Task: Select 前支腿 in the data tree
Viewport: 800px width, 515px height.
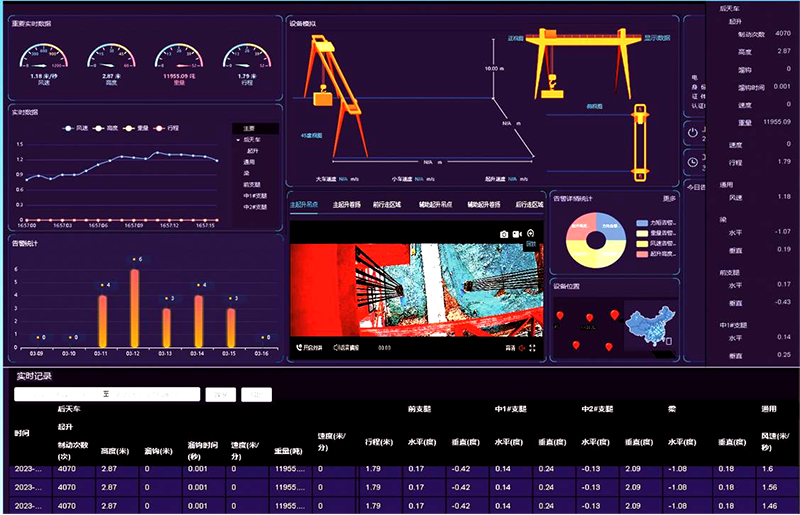Action: [253, 184]
